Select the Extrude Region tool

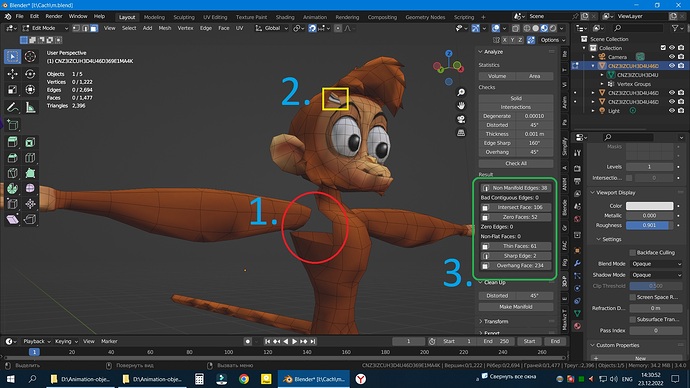[x=12, y=142]
